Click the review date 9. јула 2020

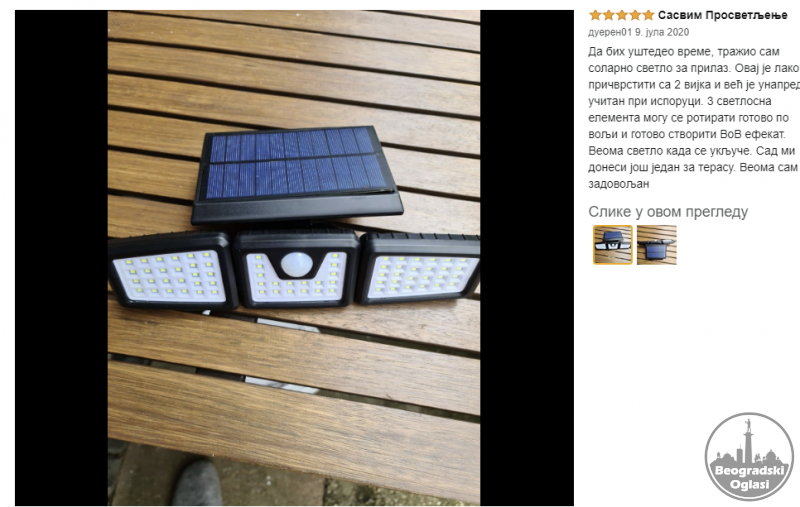(x=662, y=32)
